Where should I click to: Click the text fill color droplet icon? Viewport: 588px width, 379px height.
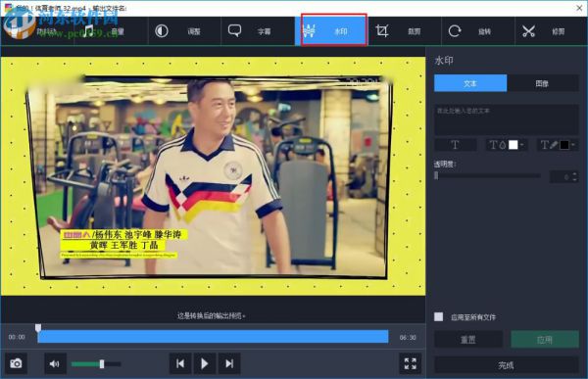[498, 145]
